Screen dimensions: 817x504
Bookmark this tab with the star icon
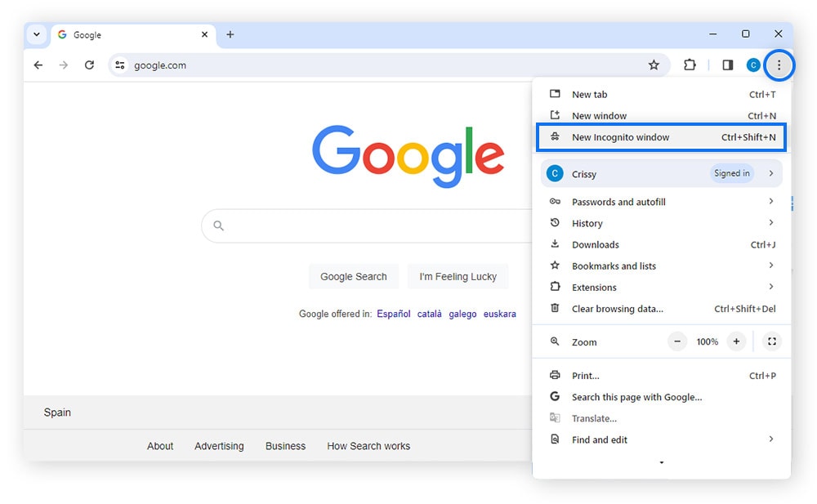point(654,65)
